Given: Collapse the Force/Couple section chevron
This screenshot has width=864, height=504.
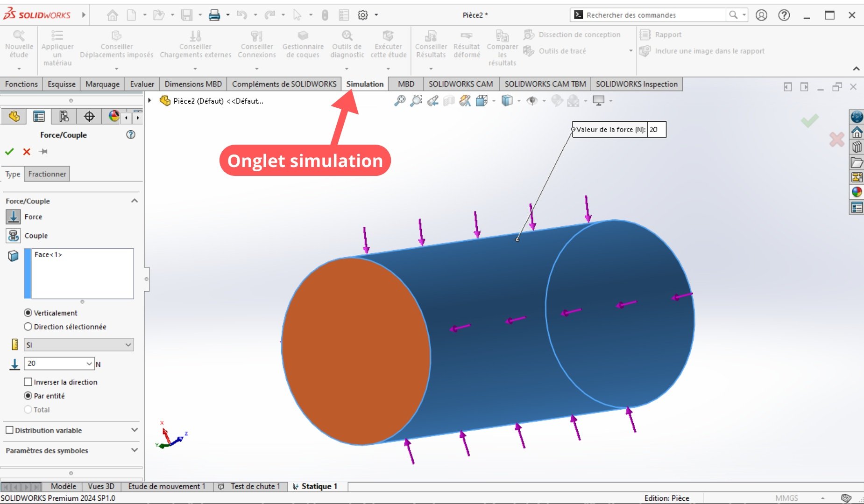Looking at the screenshot, I should pos(135,201).
